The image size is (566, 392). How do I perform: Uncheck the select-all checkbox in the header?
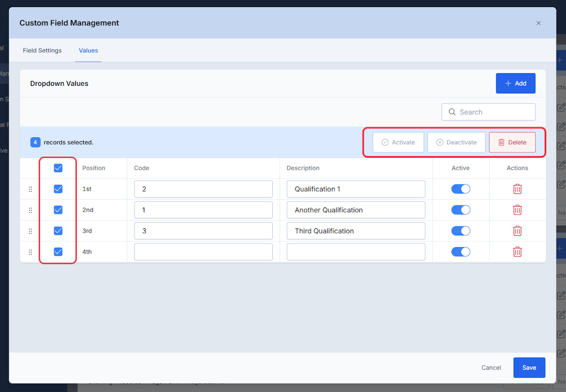58,168
